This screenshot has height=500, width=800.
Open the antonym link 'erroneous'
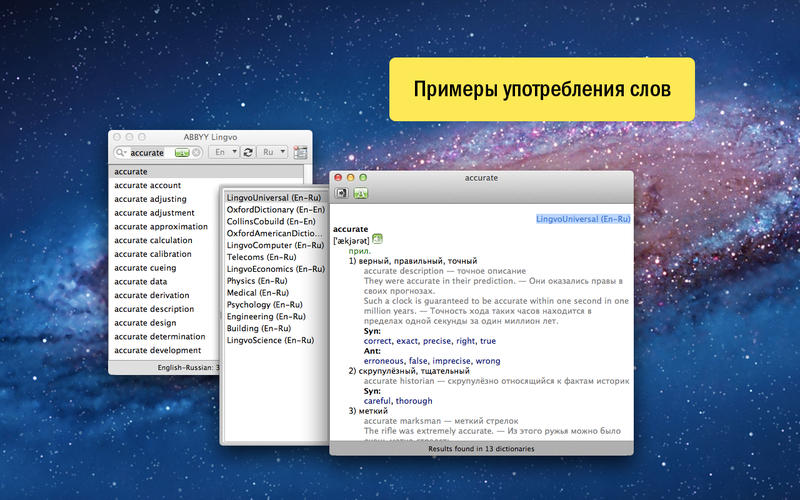(x=384, y=361)
